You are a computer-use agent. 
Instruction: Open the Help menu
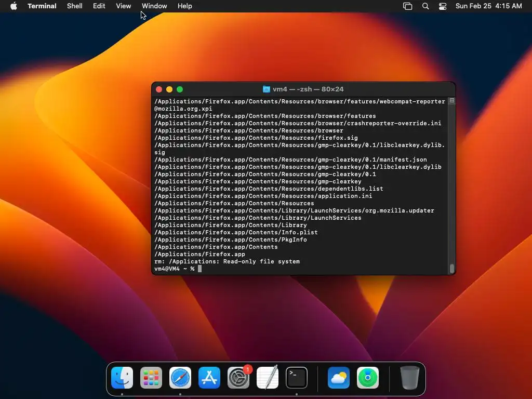pos(185,6)
